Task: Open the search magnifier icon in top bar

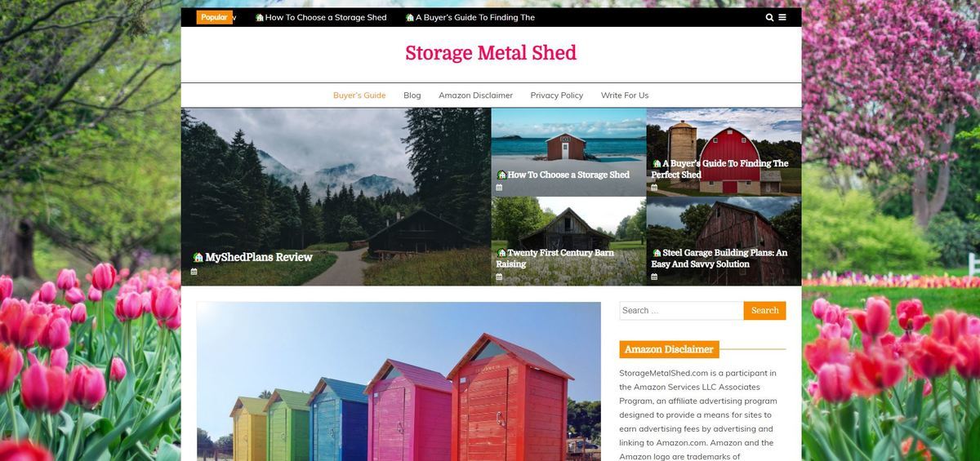Action: tap(769, 17)
